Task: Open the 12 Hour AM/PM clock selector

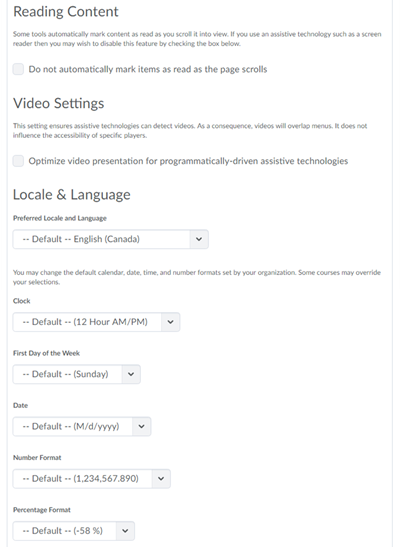Action: pyautogui.click(x=96, y=322)
